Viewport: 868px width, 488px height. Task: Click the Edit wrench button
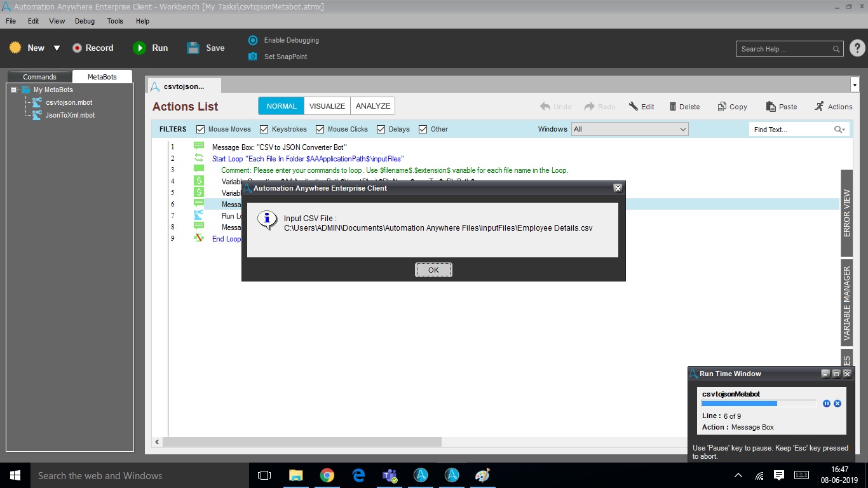click(642, 107)
